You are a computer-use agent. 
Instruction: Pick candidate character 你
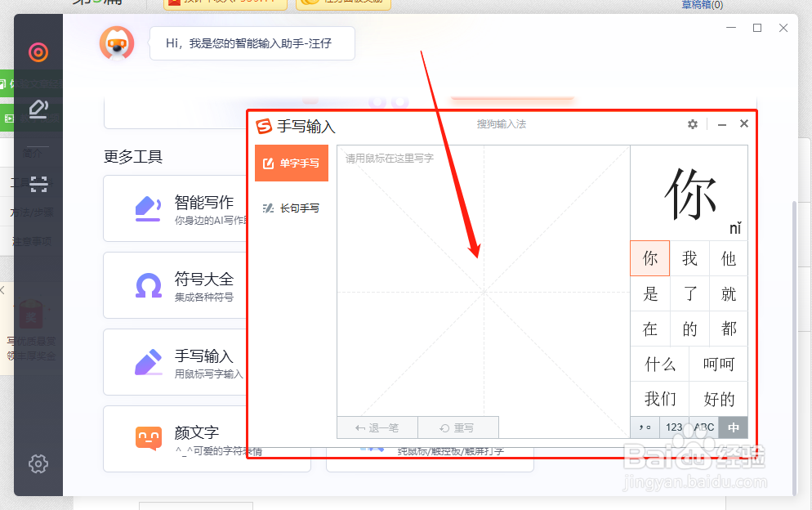click(650, 258)
